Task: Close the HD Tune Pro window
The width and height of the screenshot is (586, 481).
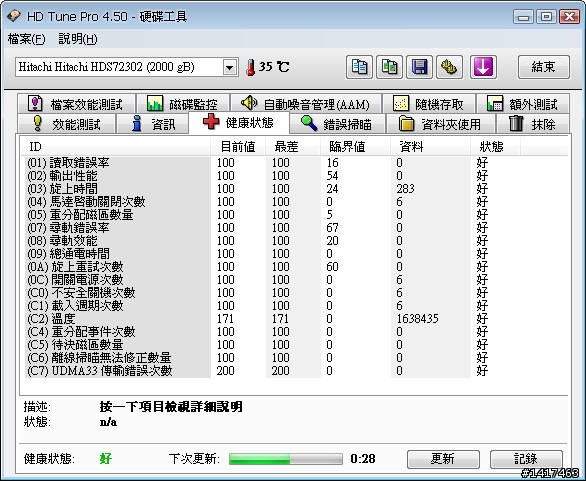Action: coord(569,17)
